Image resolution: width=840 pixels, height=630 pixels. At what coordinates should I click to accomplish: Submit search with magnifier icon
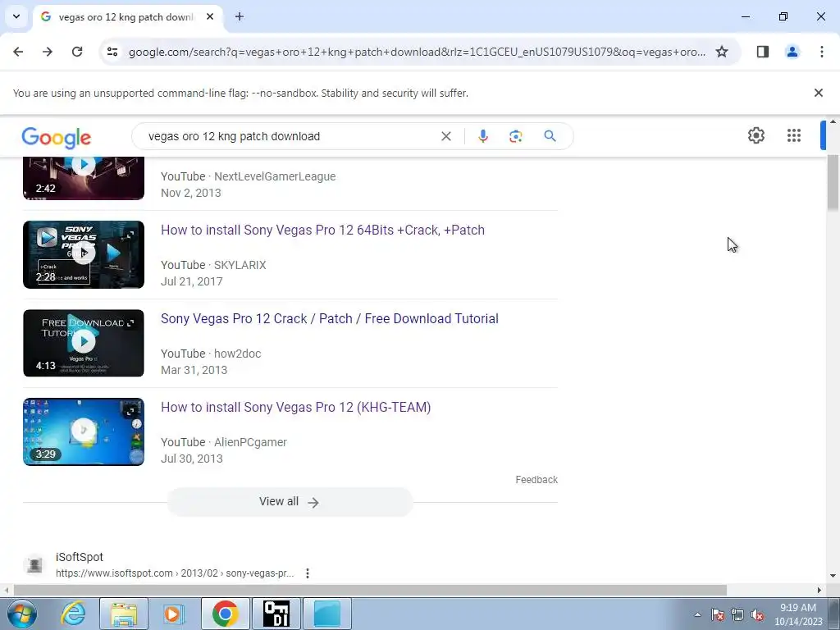[550, 136]
